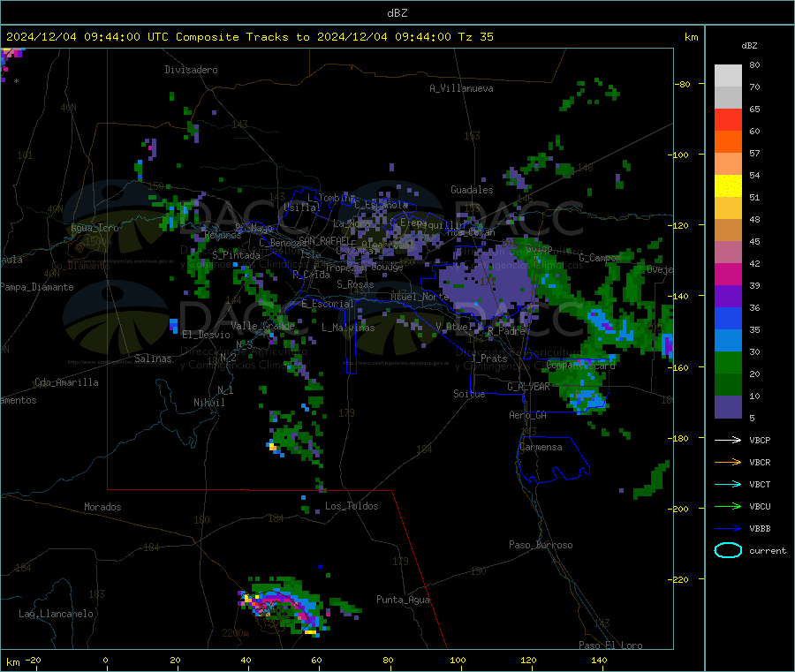Screen dimensions: 795x672
Task: Click the 'Lag.Llancanelo' map label
Action: coord(57,614)
